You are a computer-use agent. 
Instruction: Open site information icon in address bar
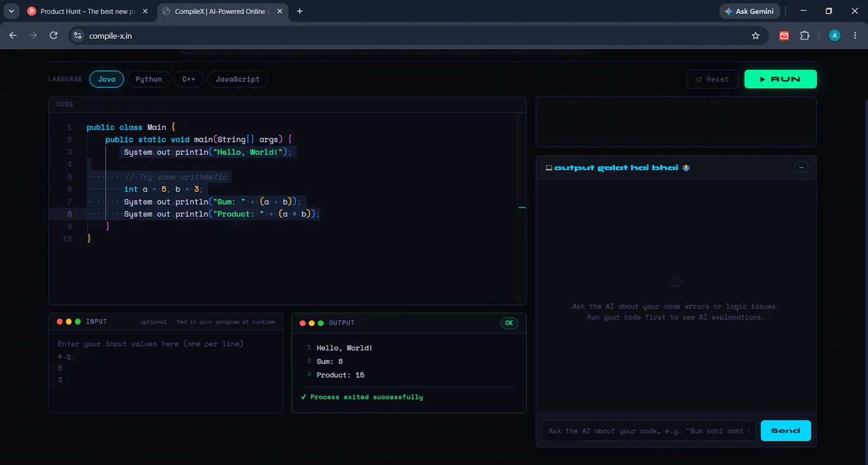(x=78, y=36)
